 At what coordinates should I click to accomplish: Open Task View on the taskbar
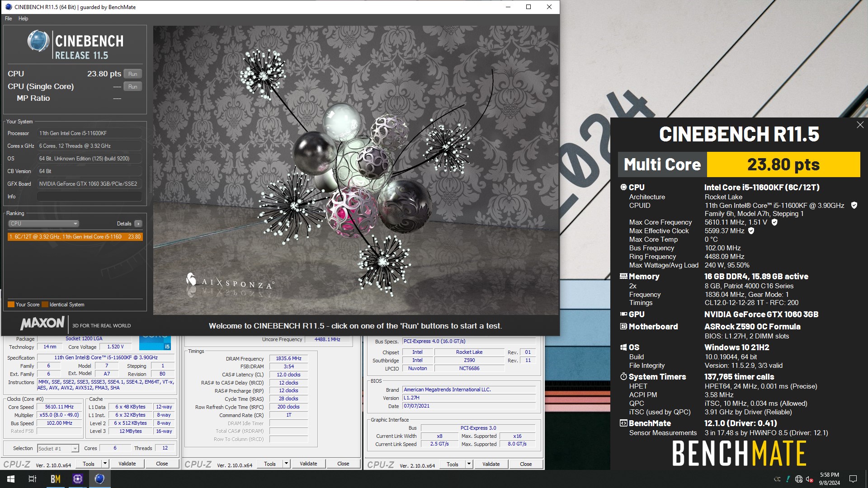point(33,479)
